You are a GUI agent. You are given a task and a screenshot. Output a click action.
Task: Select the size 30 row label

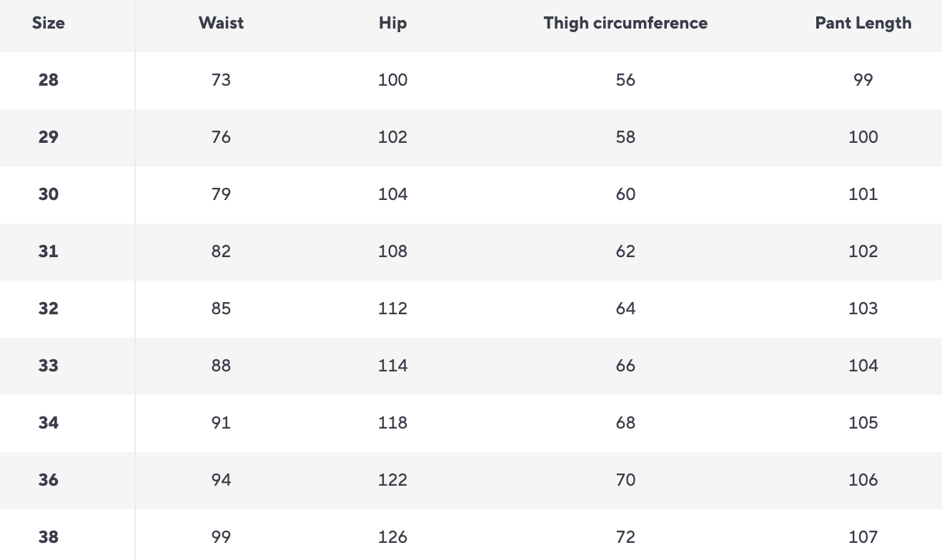tap(49, 194)
